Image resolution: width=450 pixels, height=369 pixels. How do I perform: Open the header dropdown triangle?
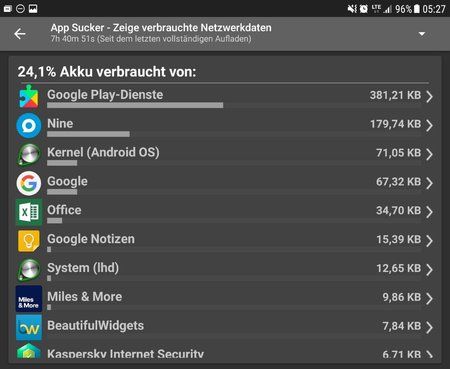[422, 34]
